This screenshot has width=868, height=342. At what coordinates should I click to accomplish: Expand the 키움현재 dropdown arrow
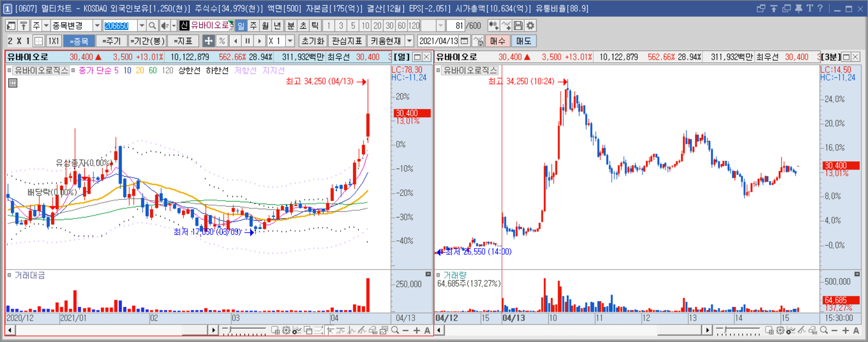[409, 41]
